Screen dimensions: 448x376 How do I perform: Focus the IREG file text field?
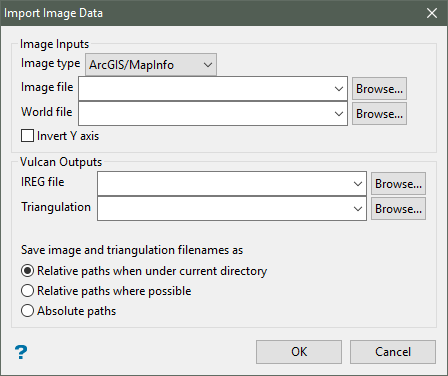(x=224, y=184)
